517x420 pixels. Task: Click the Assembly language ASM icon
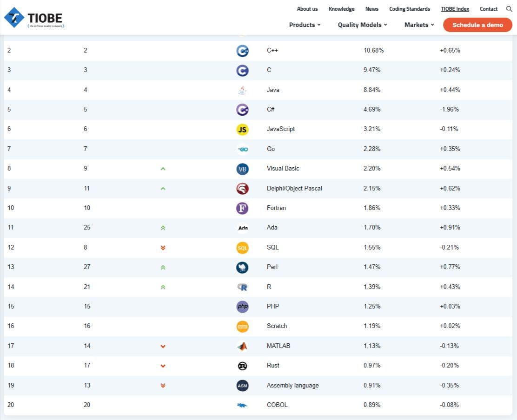click(242, 386)
